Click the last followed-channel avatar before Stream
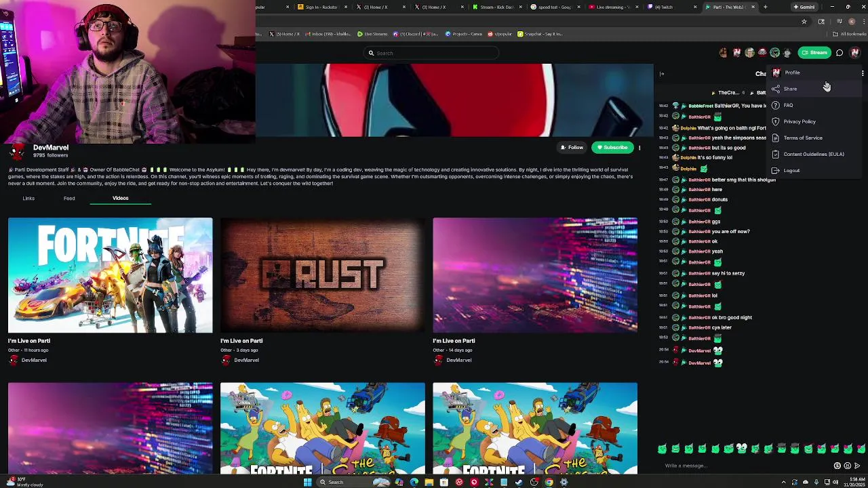Viewport: 868px width, 488px height. [x=787, y=53]
